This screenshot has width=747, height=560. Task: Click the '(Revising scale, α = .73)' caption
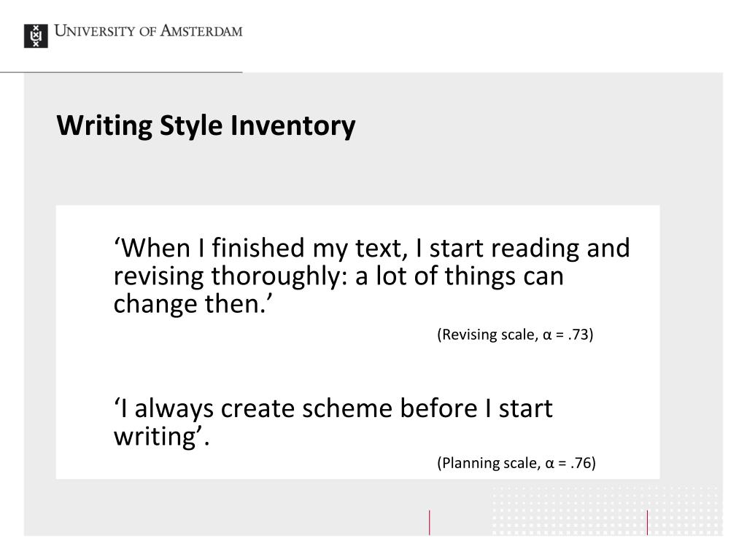click(x=515, y=335)
